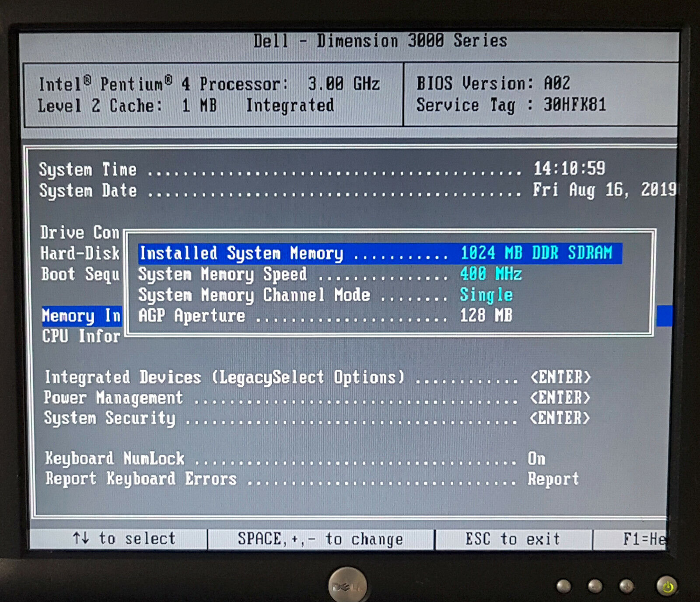Click the plus monitor button beside power
The image size is (700, 602).
click(x=626, y=585)
